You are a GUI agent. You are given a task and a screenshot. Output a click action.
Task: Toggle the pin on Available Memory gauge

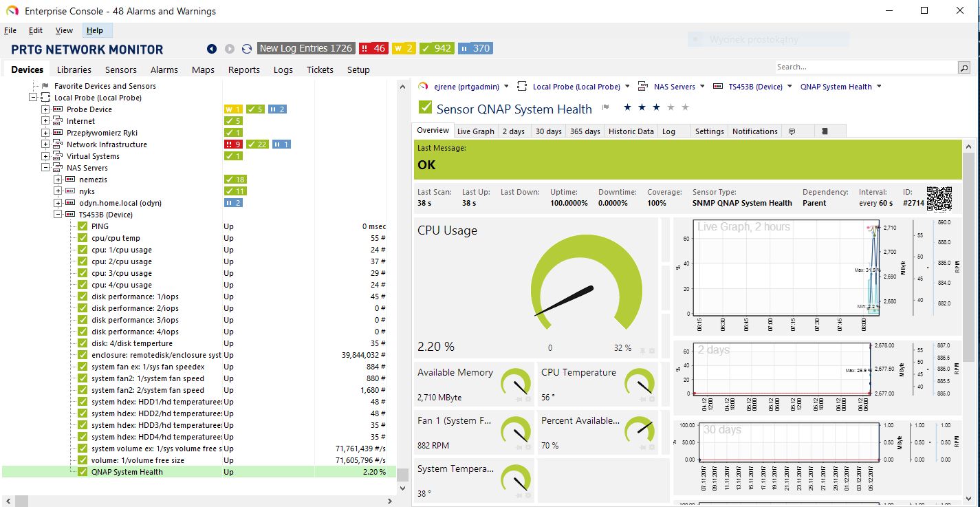[x=519, y=399]
